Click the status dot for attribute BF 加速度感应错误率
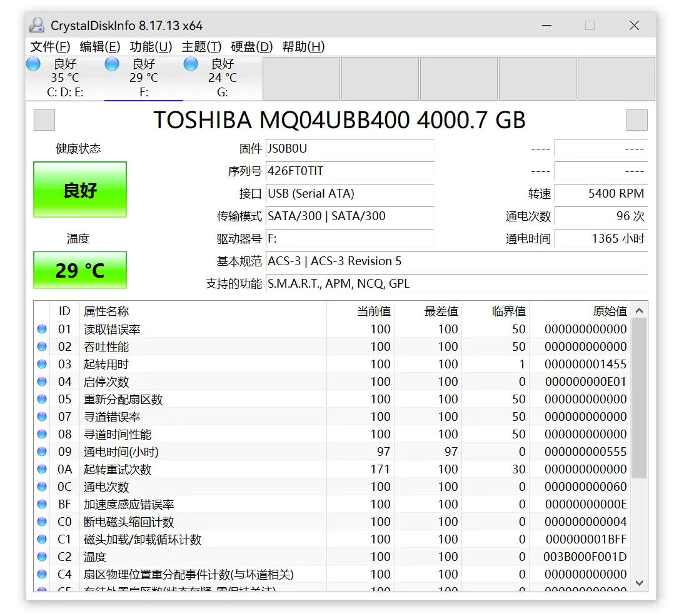This screenshot has height=616, width=684. [x=42, y=504]
